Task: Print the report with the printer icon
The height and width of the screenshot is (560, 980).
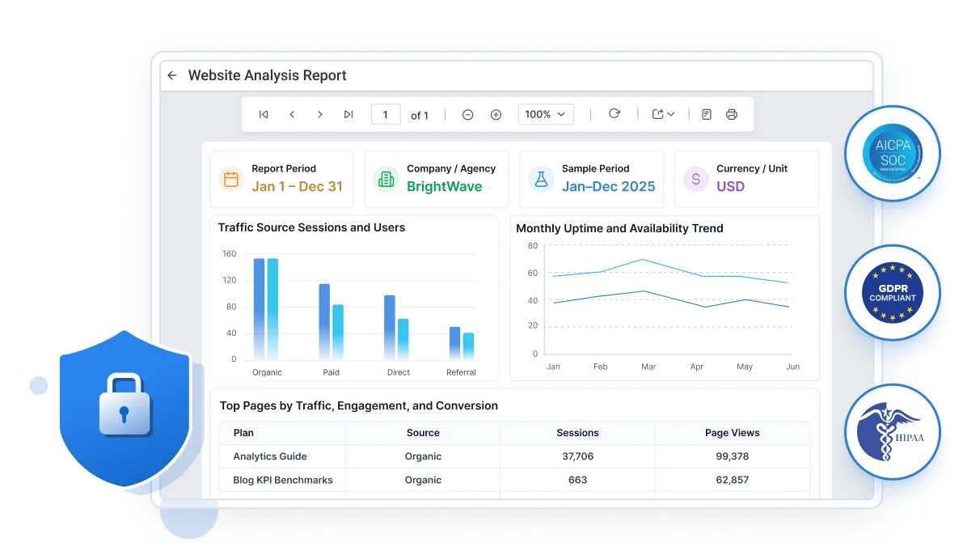Action: click(732, 115)
